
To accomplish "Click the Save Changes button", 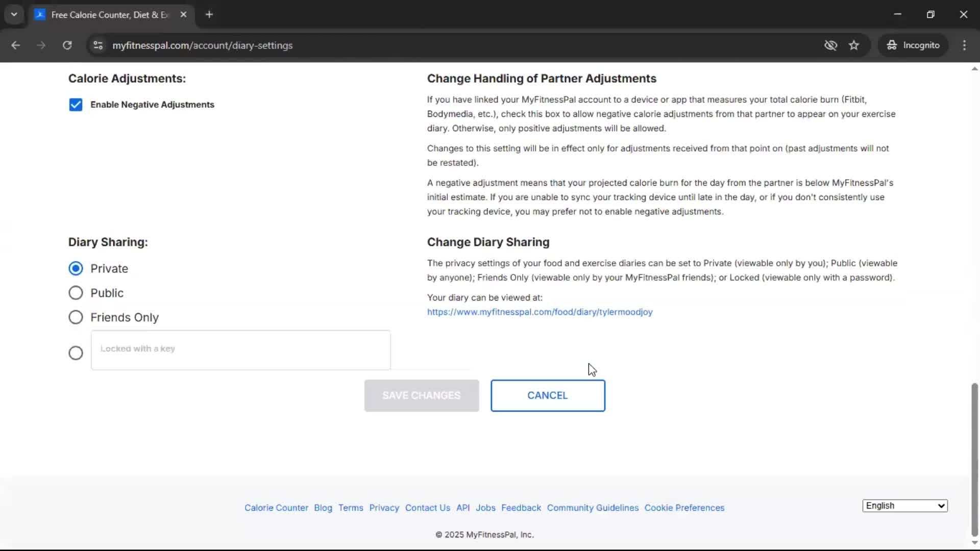I will coord(422,395).
